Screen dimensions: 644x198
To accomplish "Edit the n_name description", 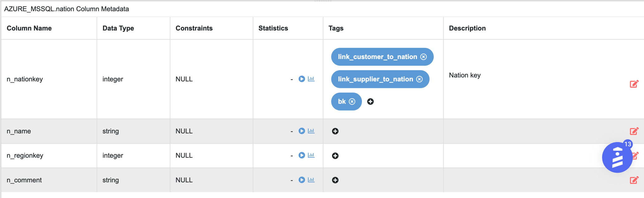I will (x=634, y=131).
